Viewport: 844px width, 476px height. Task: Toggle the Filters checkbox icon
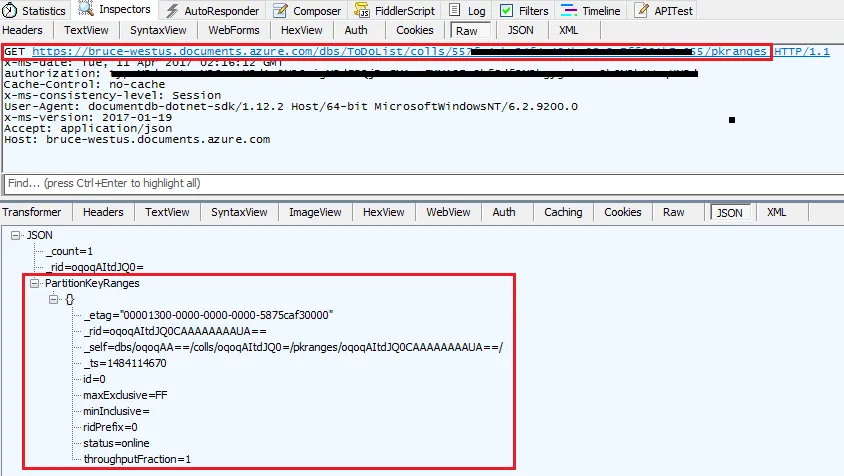point(506,10)
